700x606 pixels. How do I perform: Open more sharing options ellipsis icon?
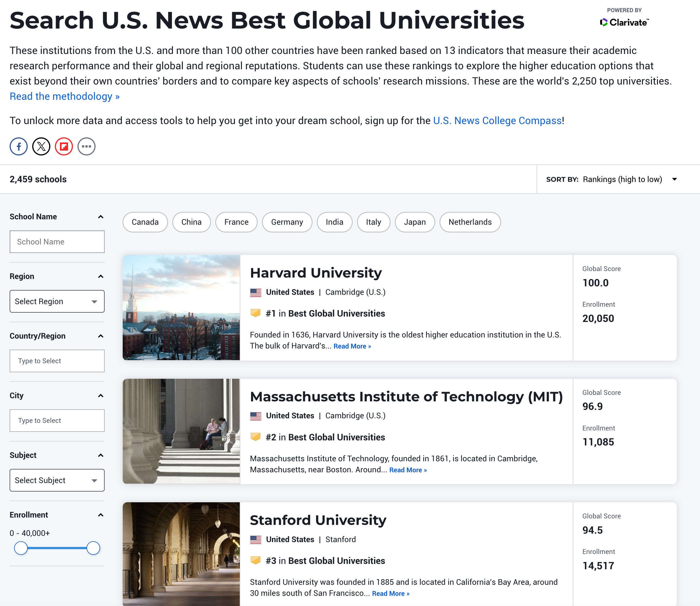click(87, 146)
